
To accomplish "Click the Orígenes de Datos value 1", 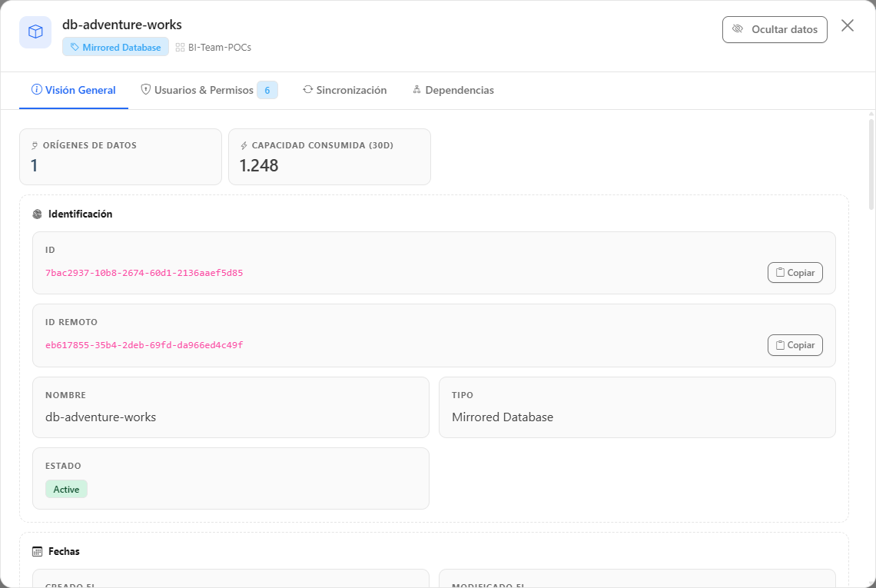I will [x=34, y=165].
